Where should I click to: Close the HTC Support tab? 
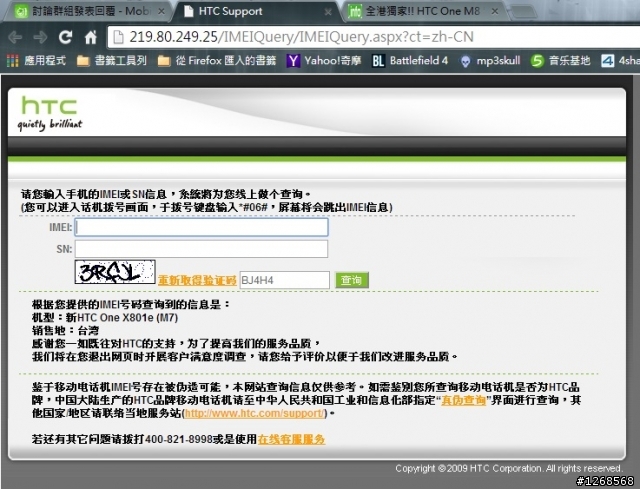click(328, 12)
